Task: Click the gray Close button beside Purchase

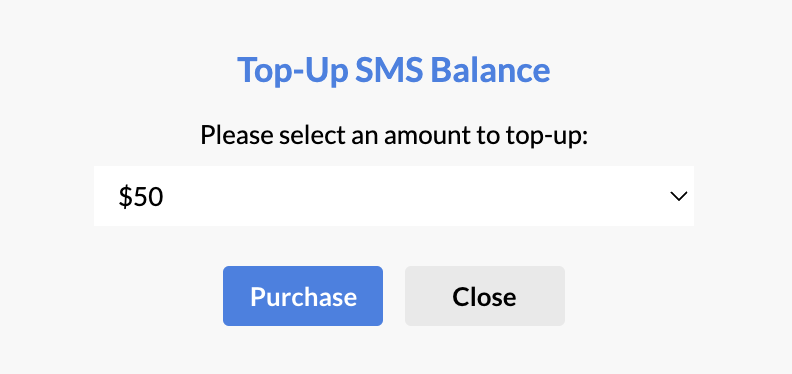Action: click(x=484, y=296)
